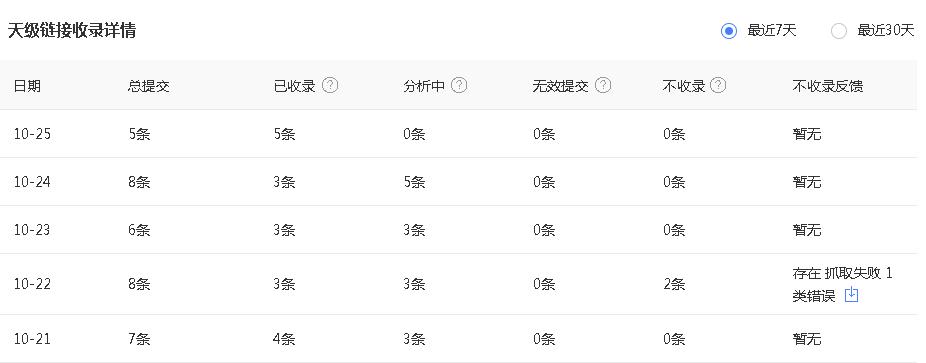Download the 抓取失败 error feedback file

851,295
